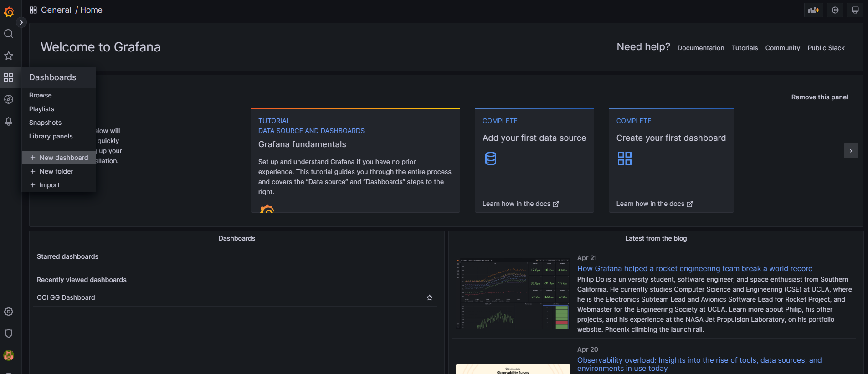Click the Latest from the blog title
This screenshot has height=374, width=868.
(x=656, y=238)
